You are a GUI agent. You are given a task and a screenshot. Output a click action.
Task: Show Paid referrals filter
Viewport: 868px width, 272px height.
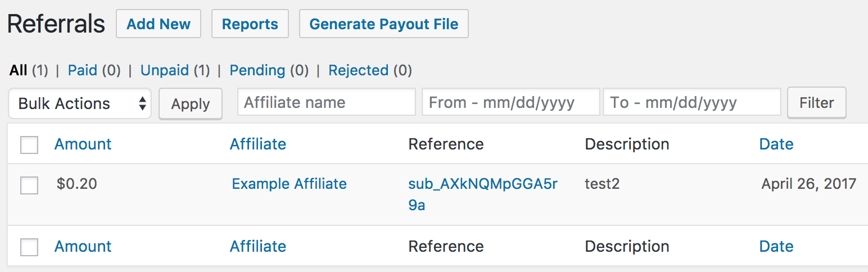click(83, 70)
